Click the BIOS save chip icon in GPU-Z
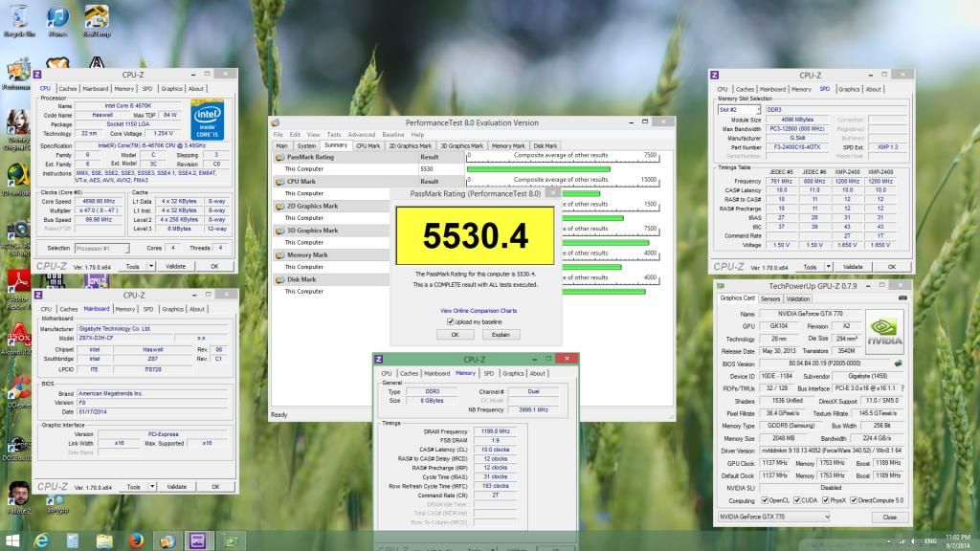This screenshot has height=551, width=980. (x=898, y=363)
